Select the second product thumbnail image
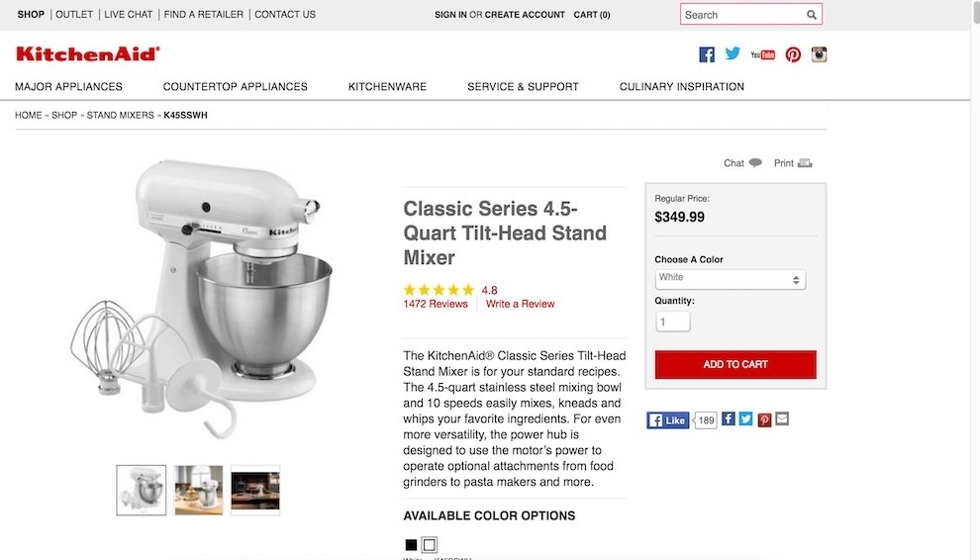This screenshot has width=980, height=560. coord(199,490)
